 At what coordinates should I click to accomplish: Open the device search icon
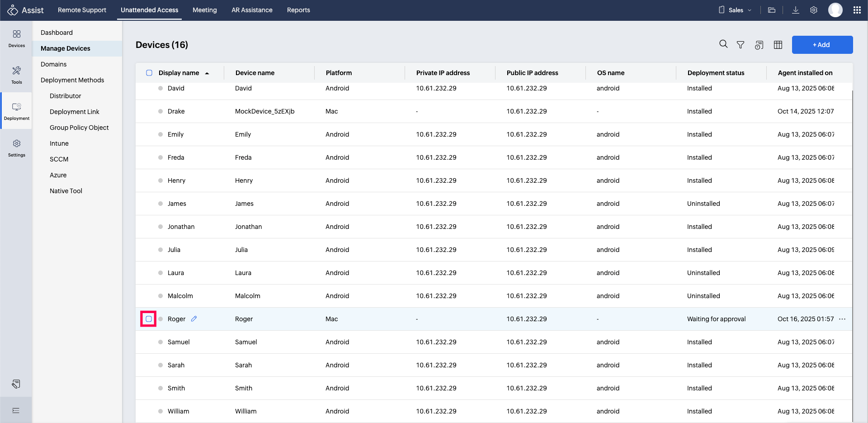coord(723,44)
